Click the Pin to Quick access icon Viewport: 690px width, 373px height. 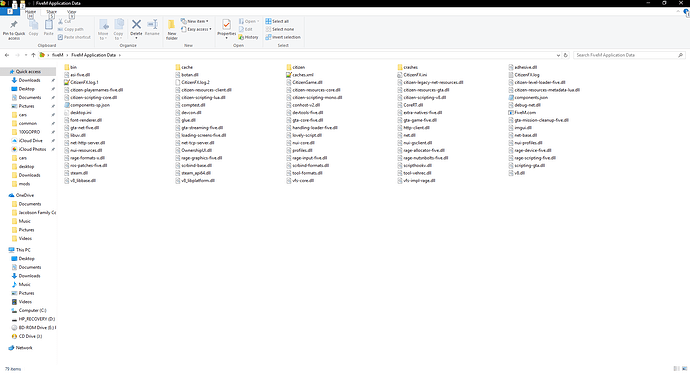14,29
